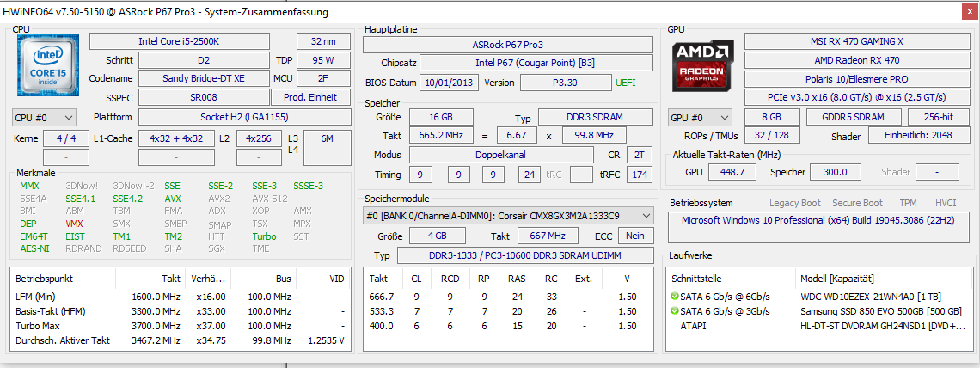Click the memory type DDR3 SDRAM field

[x=595, y=118]
